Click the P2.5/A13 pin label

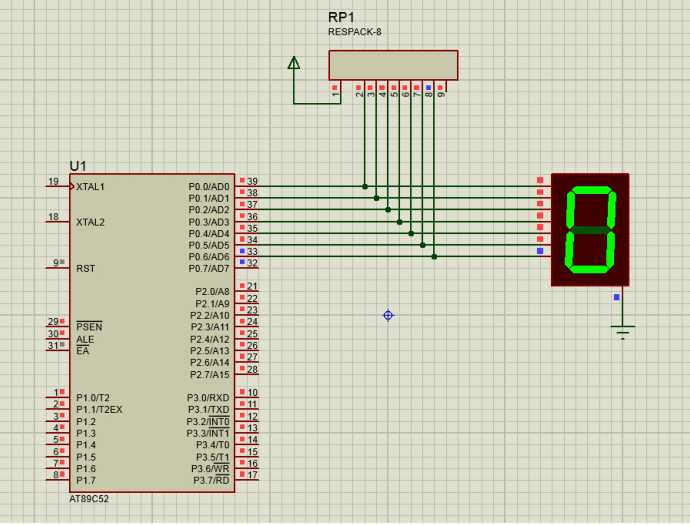pyautogui.click(x=210, y=351)
